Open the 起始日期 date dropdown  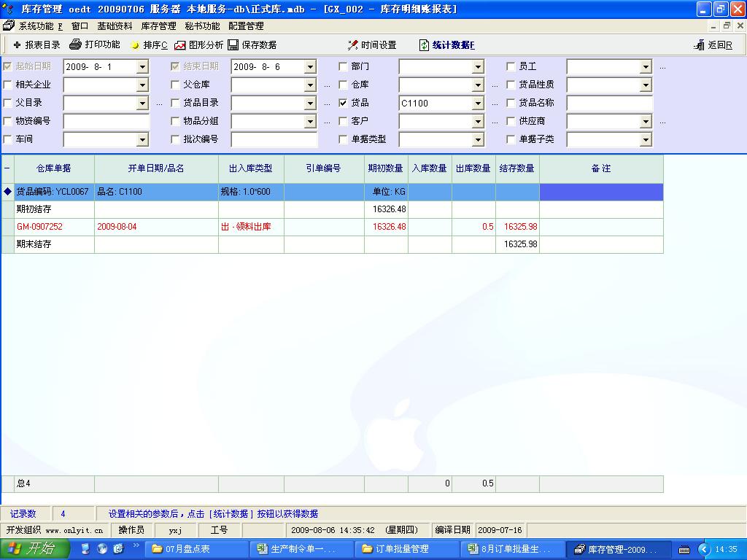[x=142, y=67]
